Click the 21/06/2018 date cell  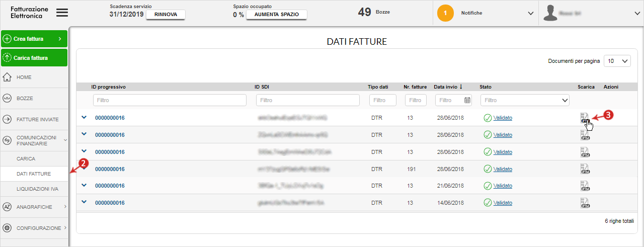[450, 186]
